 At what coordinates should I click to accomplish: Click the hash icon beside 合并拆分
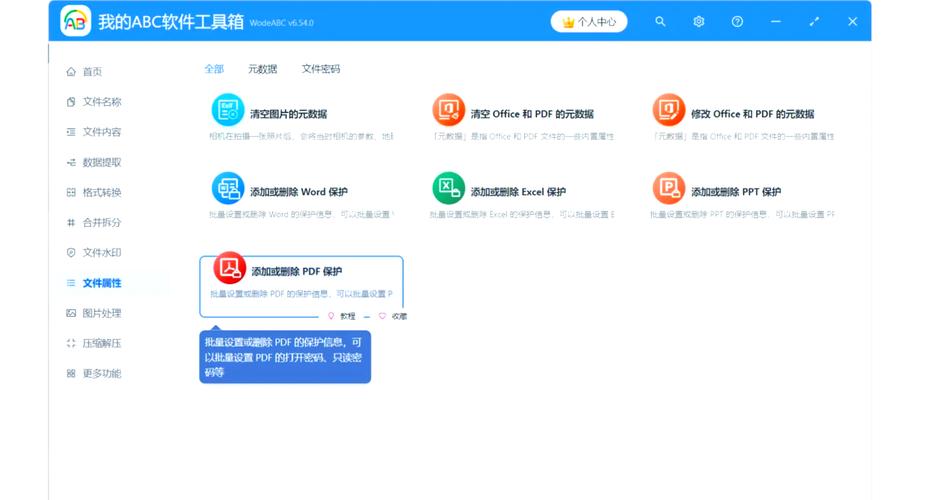click(71, 222)
